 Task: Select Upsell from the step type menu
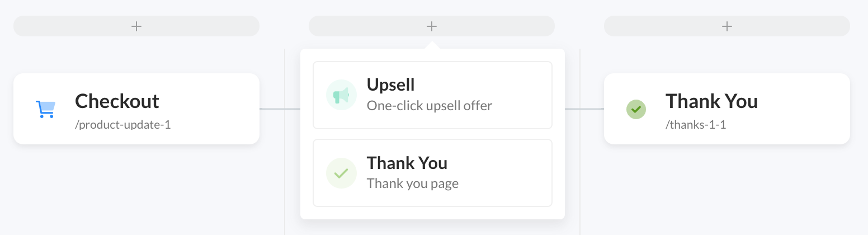pos(432,95)
